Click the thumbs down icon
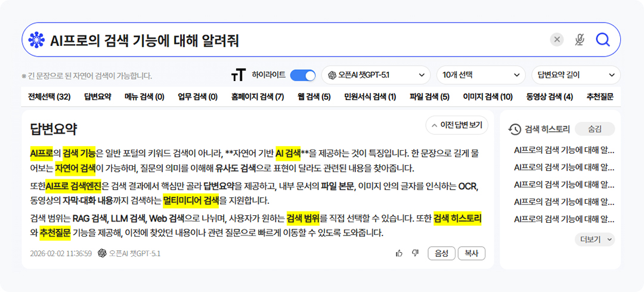This screenshot has width=644, height=292. (x=415, y=253)
